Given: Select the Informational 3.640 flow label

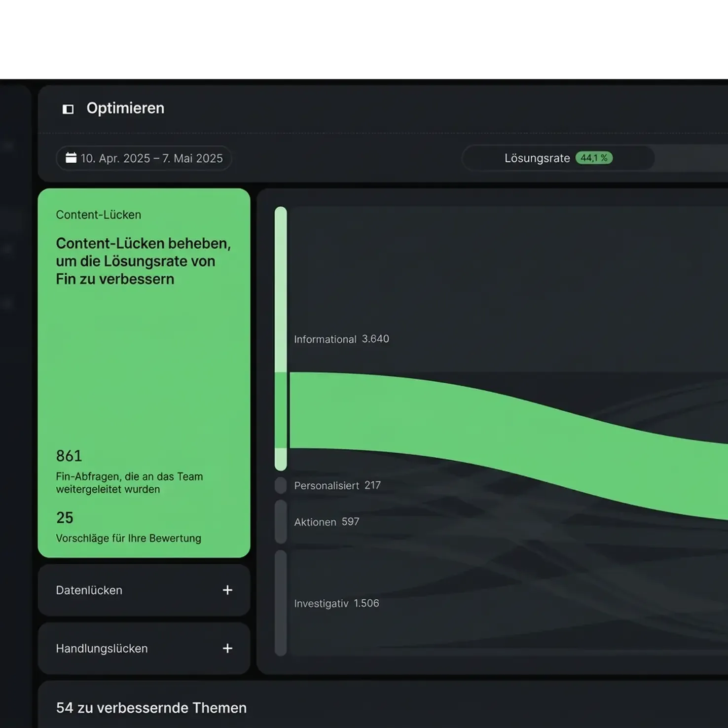Looking at the screenshot, I should (x=341, y=339).
